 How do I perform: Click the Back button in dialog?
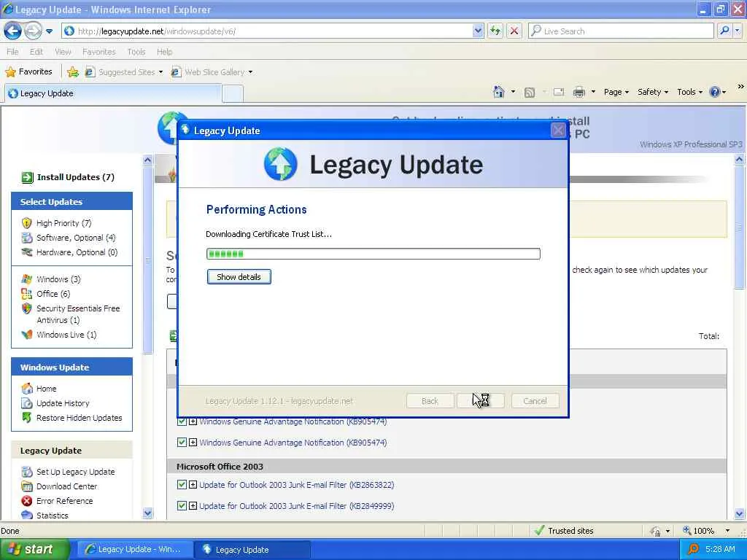click(429, 401)
